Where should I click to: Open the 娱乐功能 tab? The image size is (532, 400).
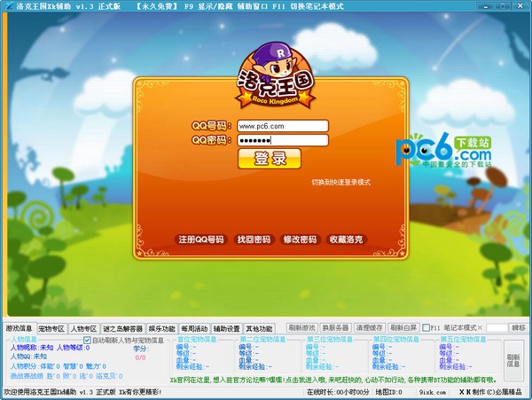point(162,328)
